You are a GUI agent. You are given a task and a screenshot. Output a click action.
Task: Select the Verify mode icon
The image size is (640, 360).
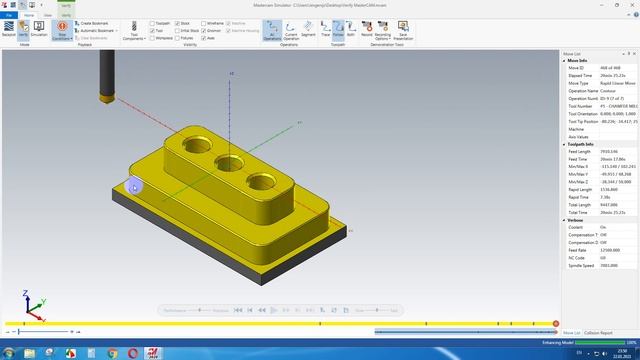(x=23, y=29)
